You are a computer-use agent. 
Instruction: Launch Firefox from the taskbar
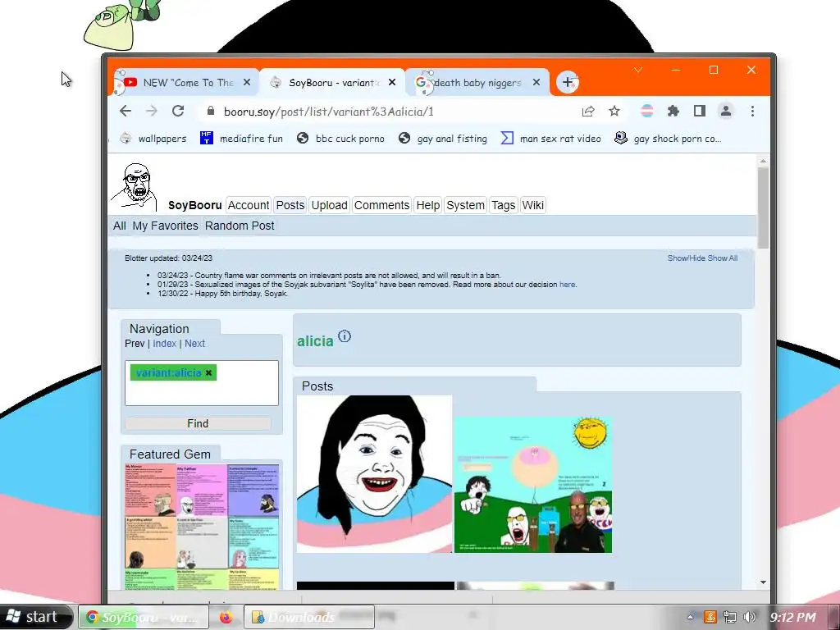pos(226,617)
